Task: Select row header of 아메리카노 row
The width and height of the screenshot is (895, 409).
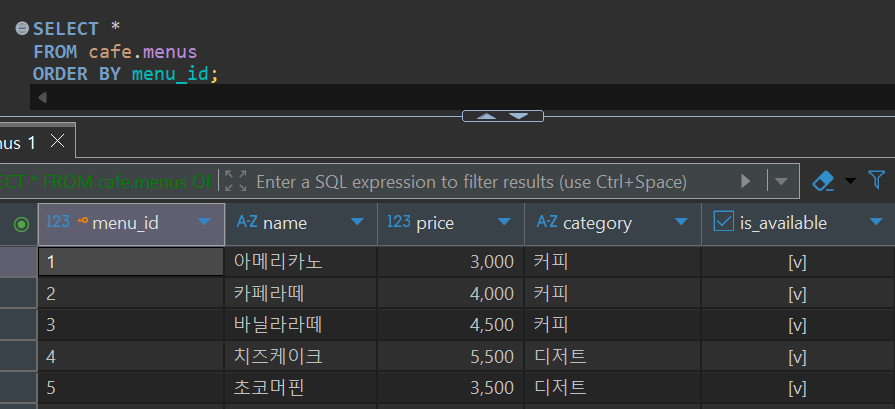Action: 18,262
